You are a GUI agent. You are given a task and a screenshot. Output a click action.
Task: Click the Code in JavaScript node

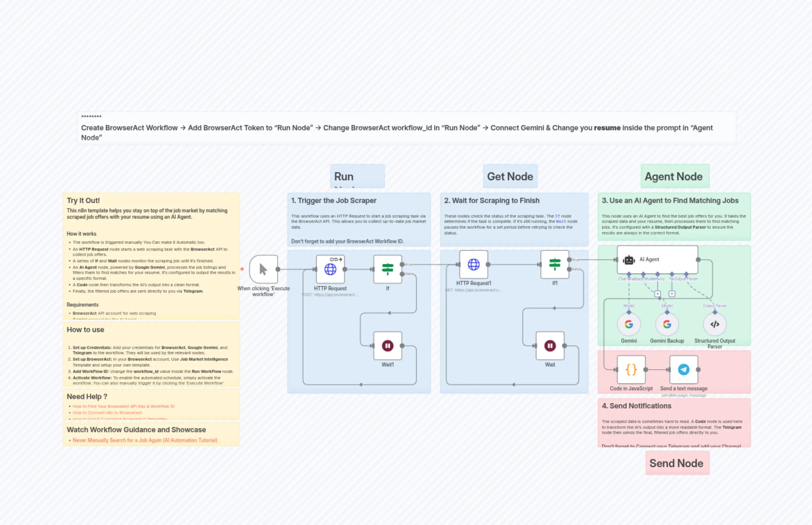coord(631,370)
